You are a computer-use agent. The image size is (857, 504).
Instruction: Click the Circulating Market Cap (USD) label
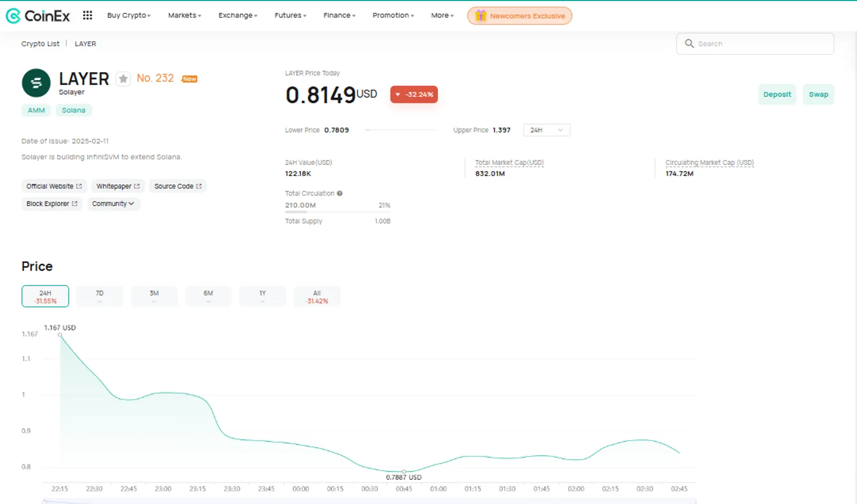[x=710, y=162]
